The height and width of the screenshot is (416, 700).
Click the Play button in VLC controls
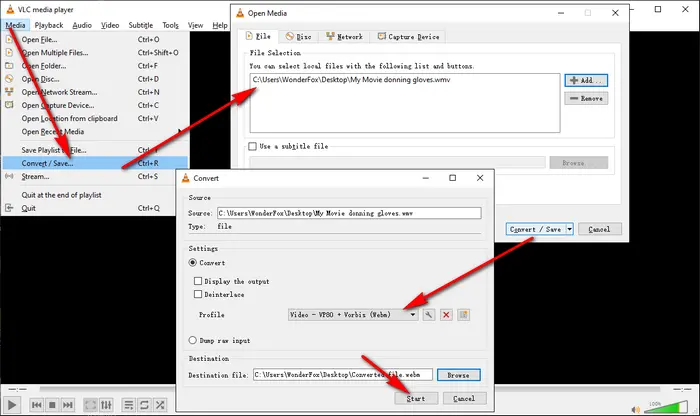coord(12,405)
